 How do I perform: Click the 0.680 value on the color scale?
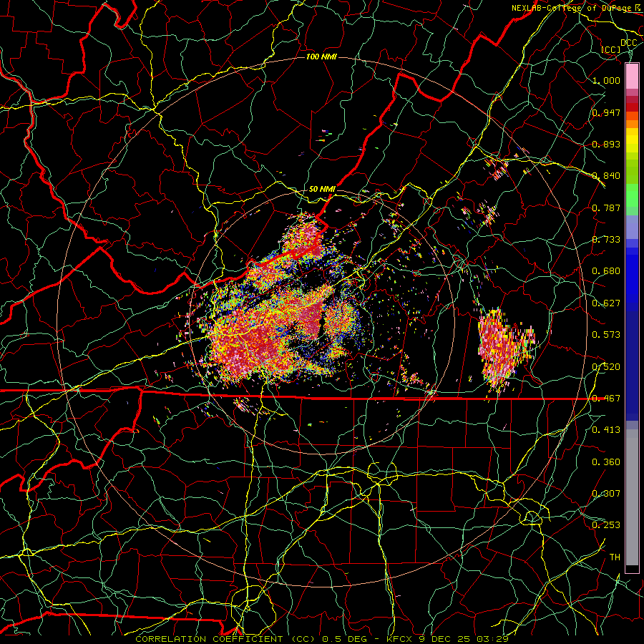pyautogui.click(x=606, y=271)
